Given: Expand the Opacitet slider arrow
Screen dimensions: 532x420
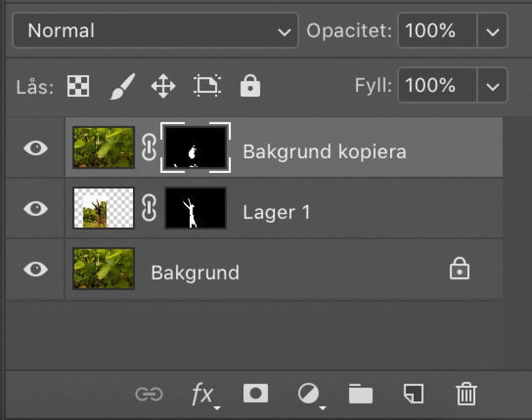Looking at the screenshot, I should (x=492, y=31).
